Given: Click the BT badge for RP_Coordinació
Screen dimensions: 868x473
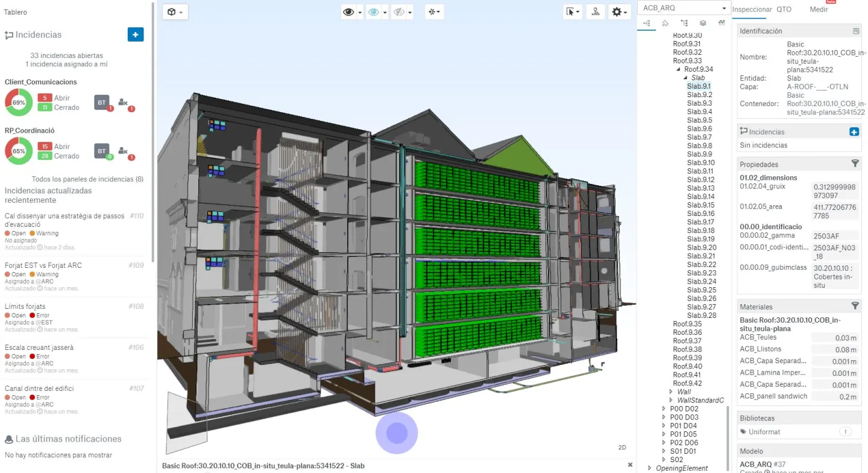Looking at the screenshot, I should (x=102, y=151).
